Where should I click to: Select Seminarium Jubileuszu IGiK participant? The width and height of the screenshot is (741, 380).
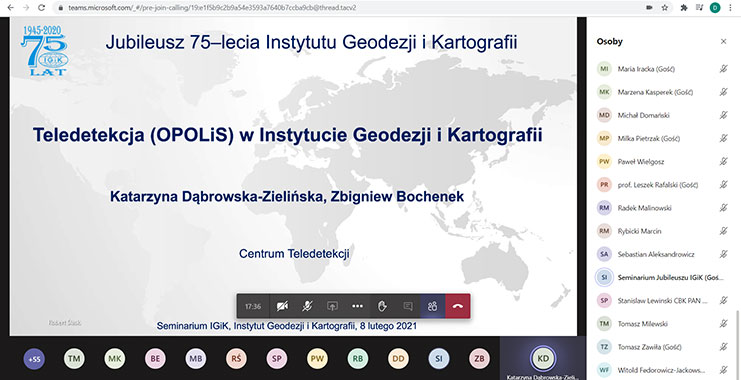pyautogui.click(x=662, y=277)
